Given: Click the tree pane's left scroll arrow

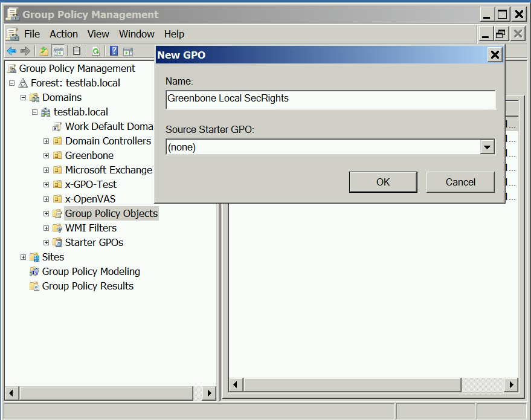Looking at the screenshot, I should pyautogui.click(x=12, y=393).
